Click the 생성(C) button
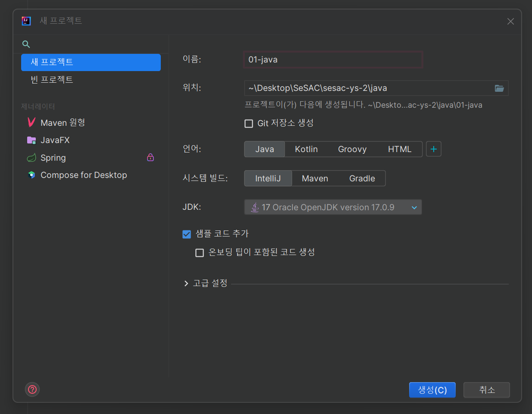Image resolution: width=532 pixels, height=414 pixels. click(x=432, y=389)
